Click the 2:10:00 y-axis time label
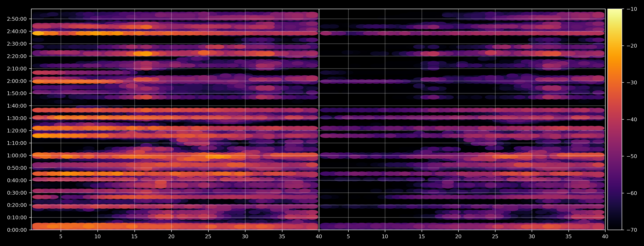Screen dimensions: 644x246 coord(17,69)
